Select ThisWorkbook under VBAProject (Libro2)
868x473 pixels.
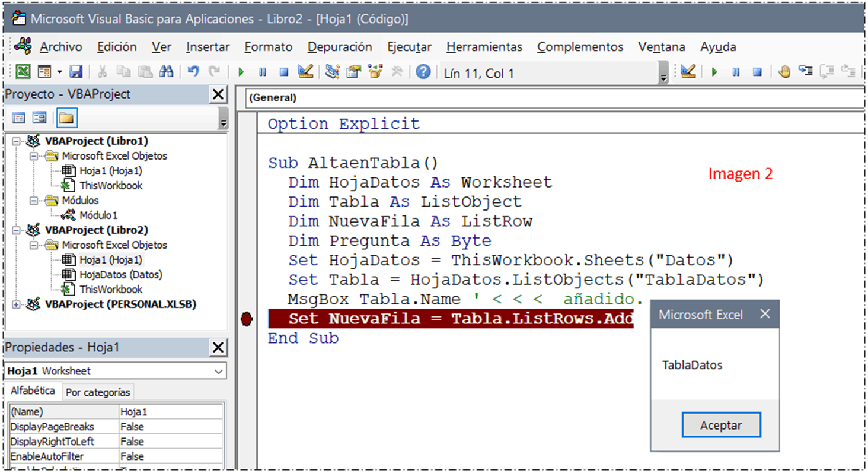pos(111,290)
